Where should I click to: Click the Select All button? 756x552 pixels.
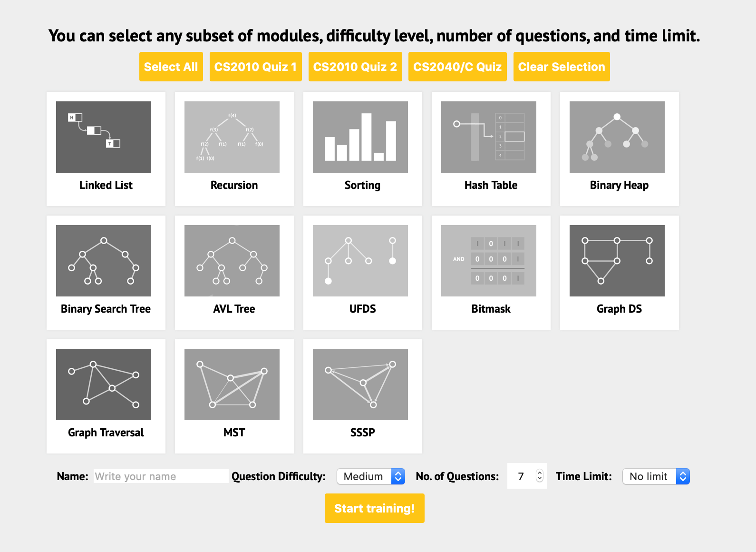click(171, 67)
